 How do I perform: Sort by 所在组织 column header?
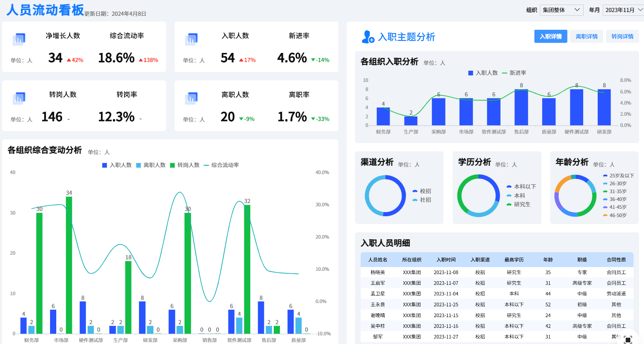412,260
